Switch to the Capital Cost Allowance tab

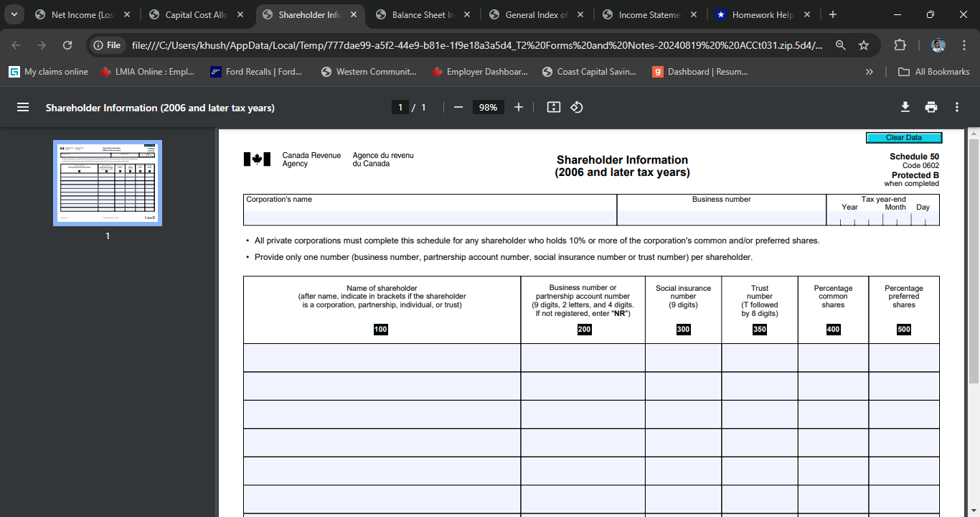point(196,14)
